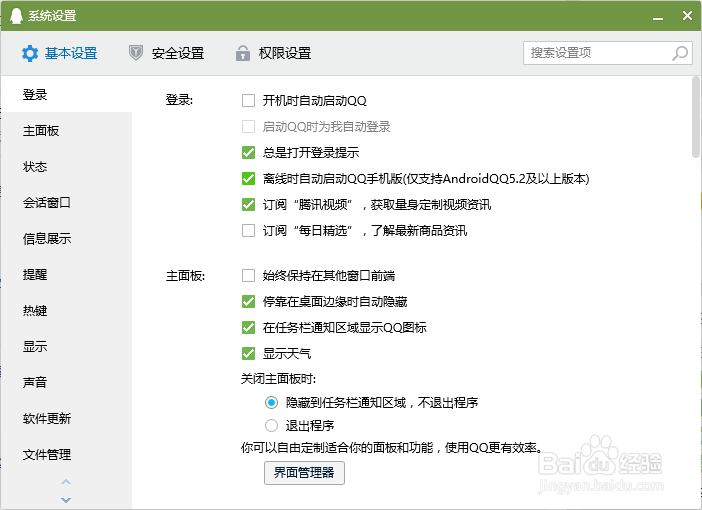Click the magnifier search icon

(680, 53)
